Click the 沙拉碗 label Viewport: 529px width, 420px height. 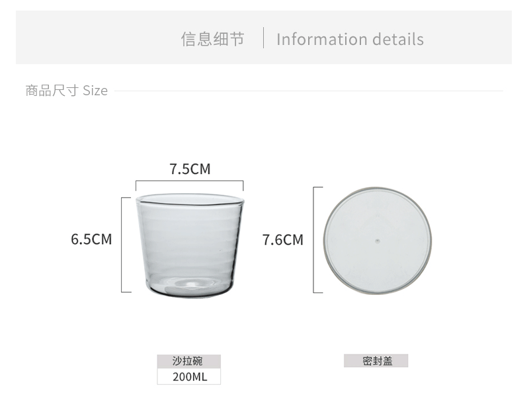coord(188,361)
